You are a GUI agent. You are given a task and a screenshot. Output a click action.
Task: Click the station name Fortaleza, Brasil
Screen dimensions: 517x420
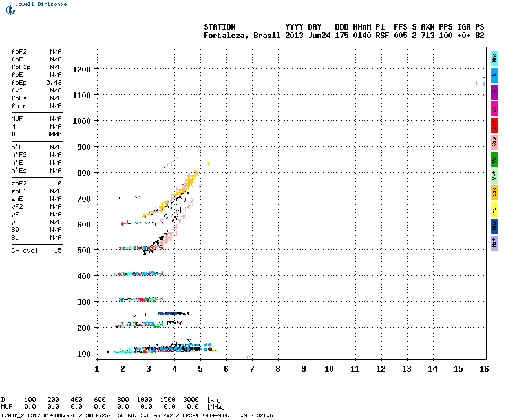242,36
